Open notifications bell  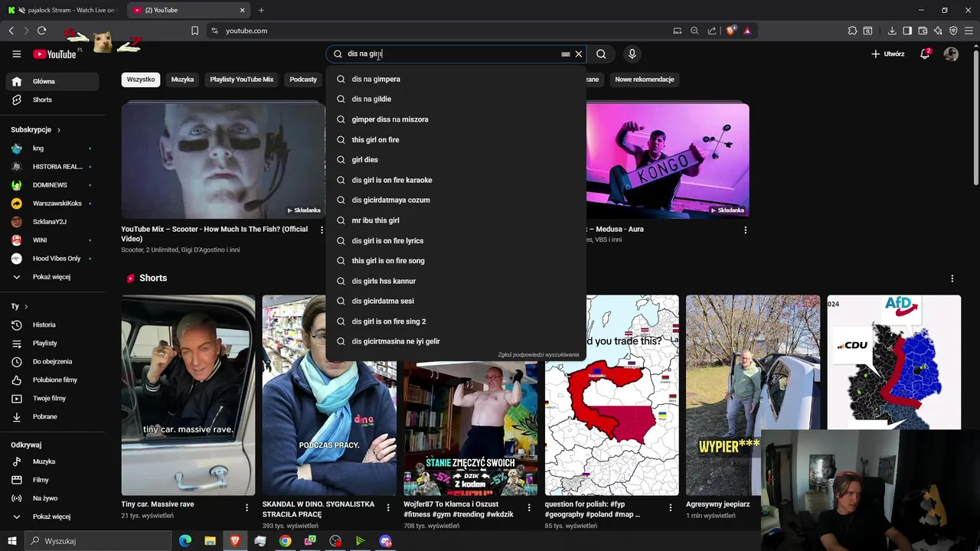point(925,54)
